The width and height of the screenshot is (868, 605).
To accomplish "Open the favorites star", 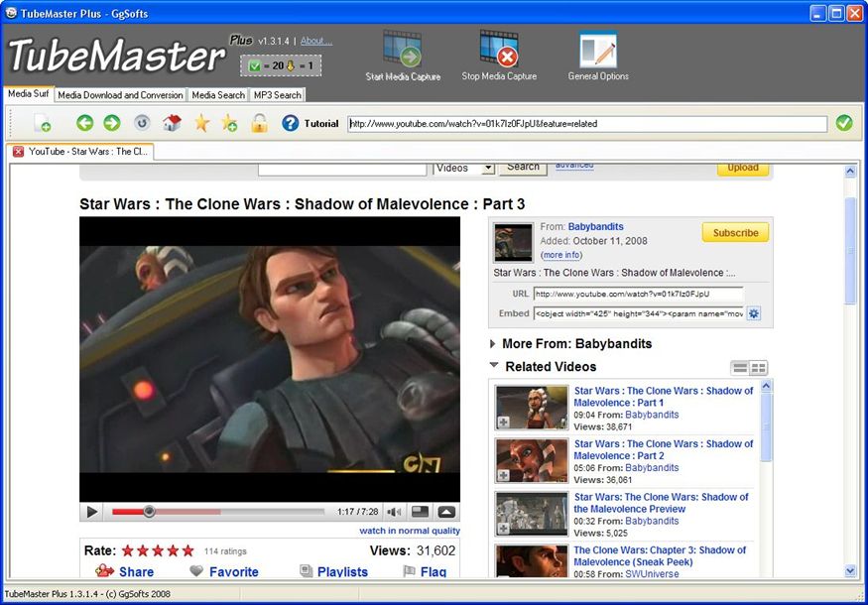I will pyautogui.click(x=201, y=123).
